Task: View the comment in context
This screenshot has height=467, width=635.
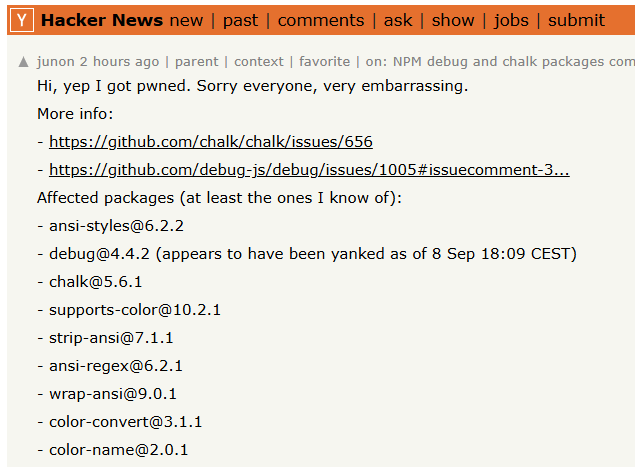Action: click(x=258, y=61)
